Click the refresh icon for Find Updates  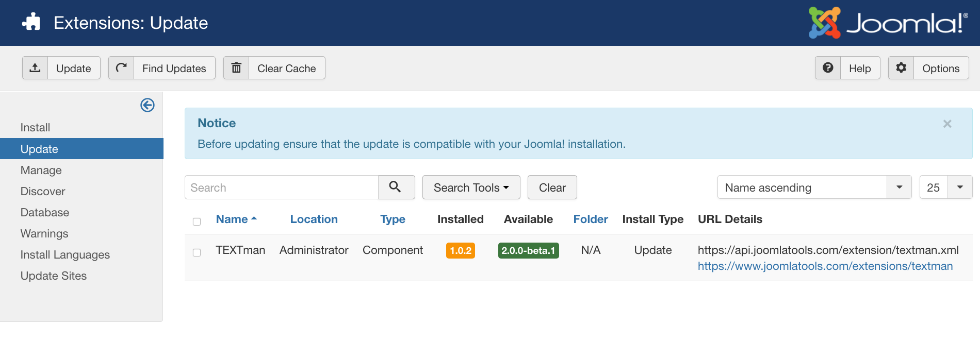(x=121, y=67)
